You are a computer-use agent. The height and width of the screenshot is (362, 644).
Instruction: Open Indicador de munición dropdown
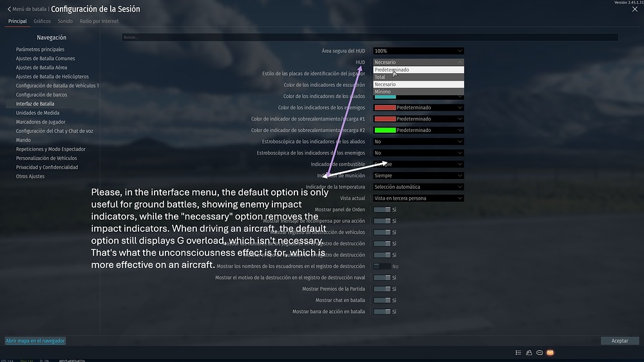419,175
